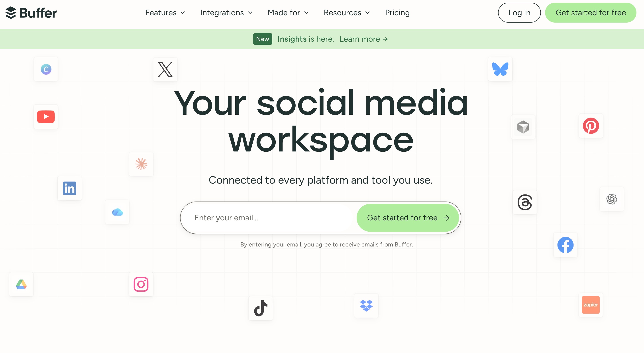Click the arrow inside hero Get started button
Image resolution: width=644 pixels, height=353 pixels.
click(x=446, y=218)
